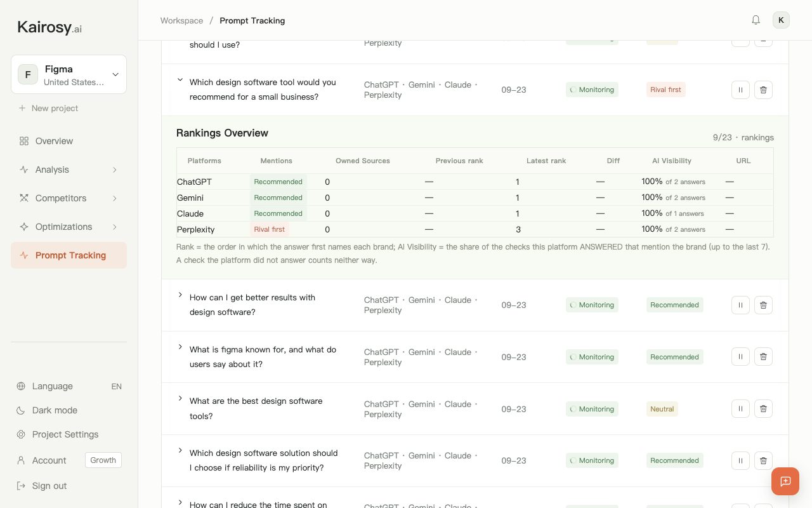Click the Kairosy.ai logo
The height and width of the screenshot is (508, 812).
pos(49,27)
